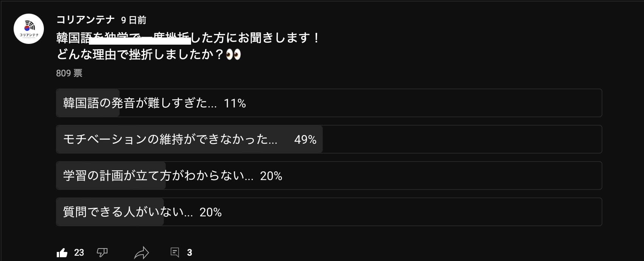Click the 23 like count
The image size is (644, 261).
(x=79, y=253)
